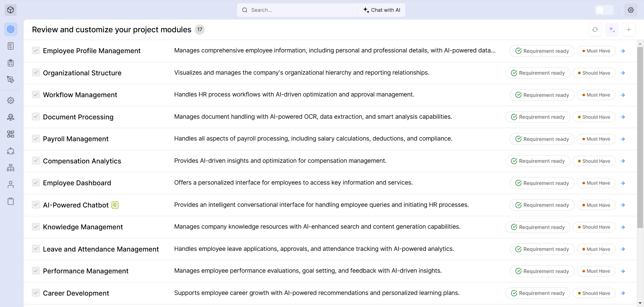
Task: Open the gear-with-nodes automation sidebar icon
Action: click(x=11, y=117)
